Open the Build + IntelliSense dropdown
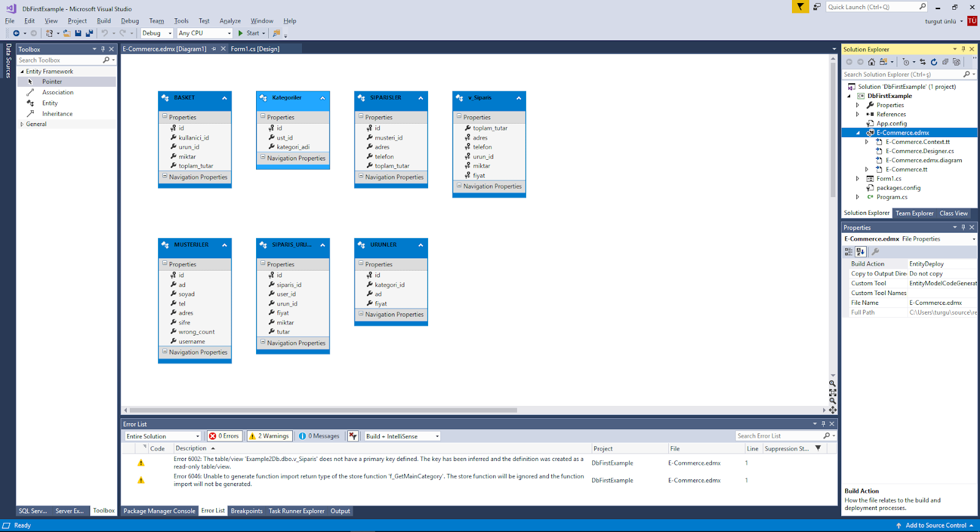This screenshot has width=980, height=532. [402, 436]
